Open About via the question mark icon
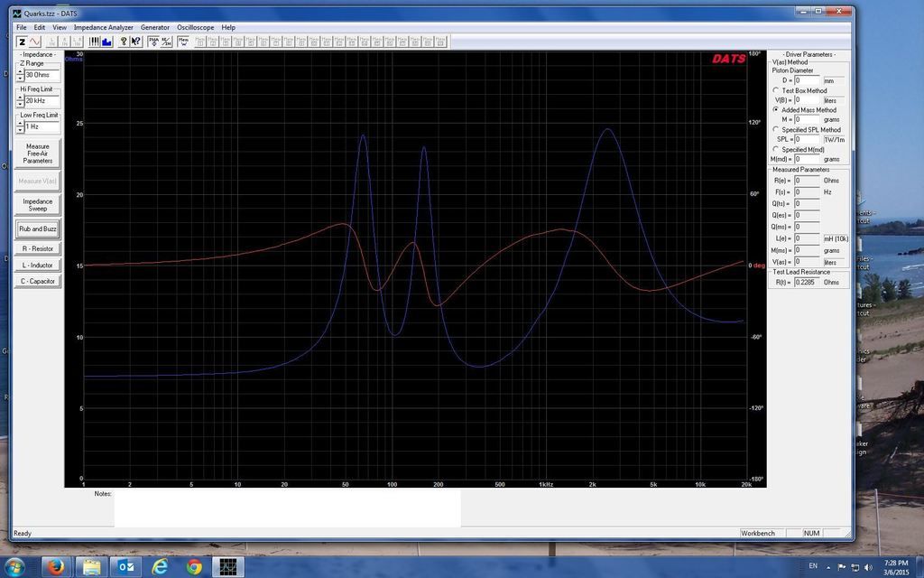The image size is (924, 578). (x=124, y=42)
